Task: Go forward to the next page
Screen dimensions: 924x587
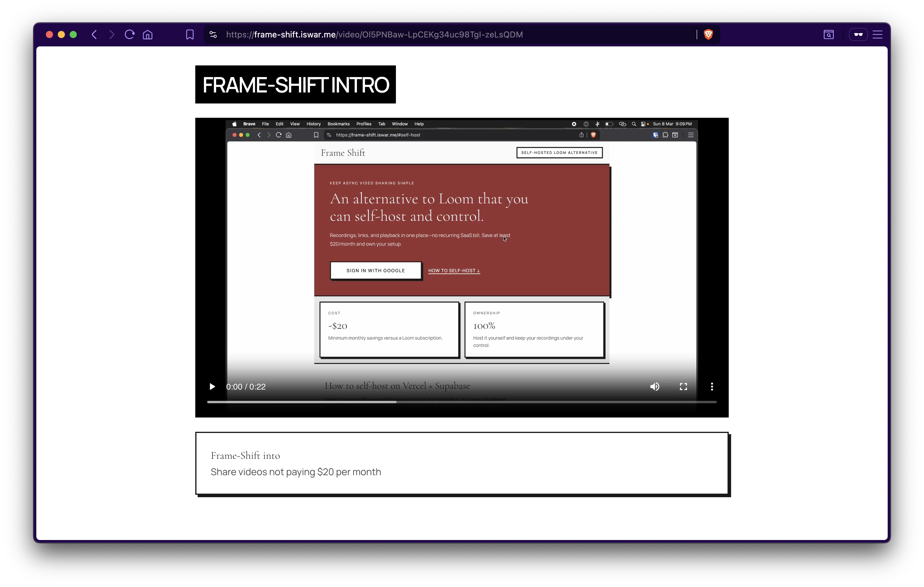Action: [x=112, y=34]
